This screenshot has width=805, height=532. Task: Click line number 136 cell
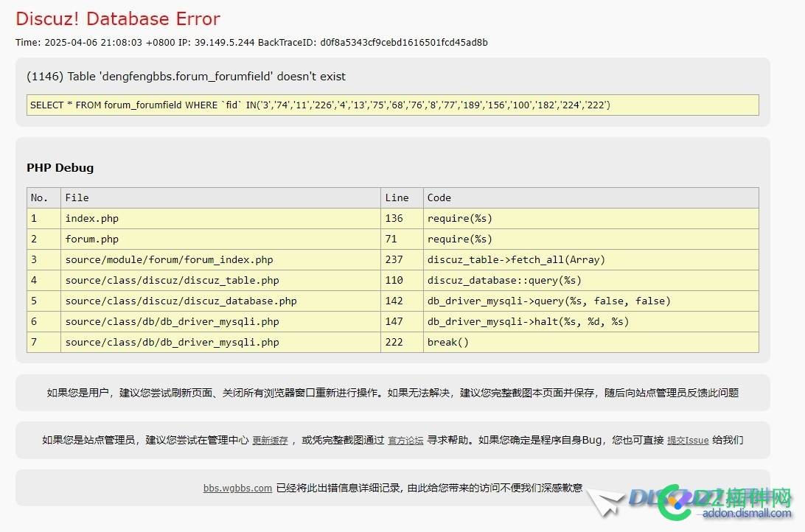pos(402,219)
